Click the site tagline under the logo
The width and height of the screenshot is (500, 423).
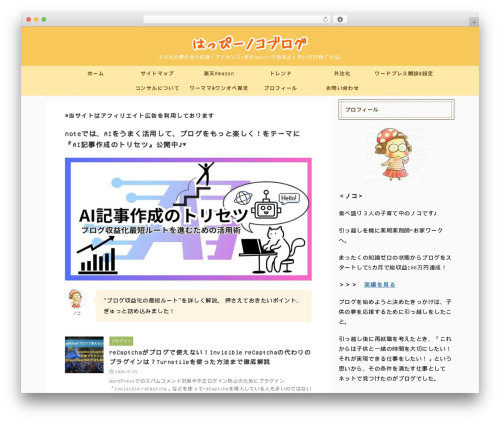pyautogui.click(x=250, y=57)
